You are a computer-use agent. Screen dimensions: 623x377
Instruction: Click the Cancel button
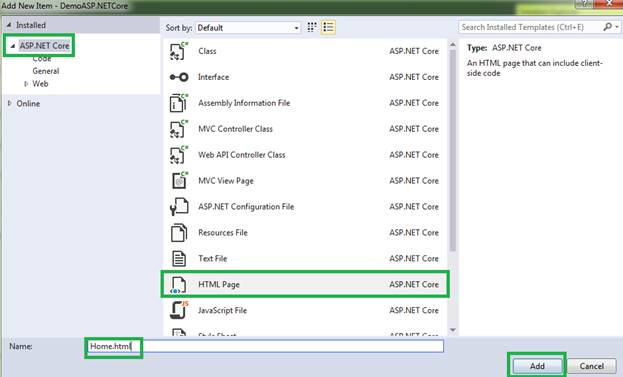(x=592, y=366)
